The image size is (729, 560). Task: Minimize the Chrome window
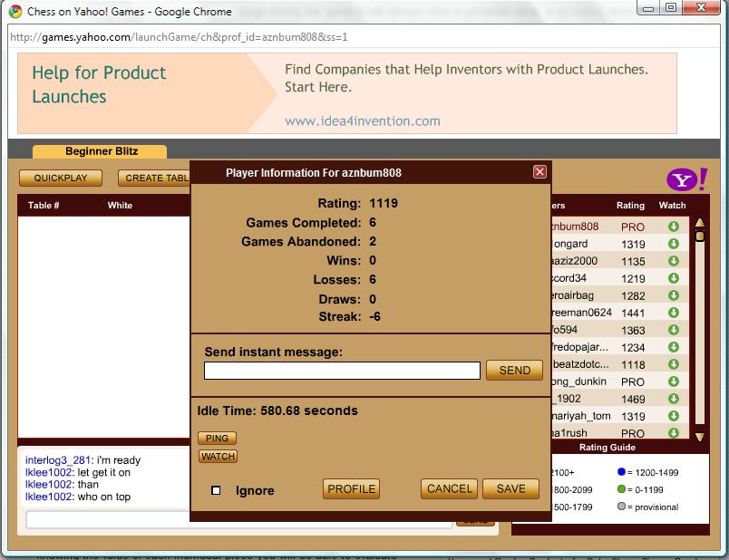(x=648, y=8)
